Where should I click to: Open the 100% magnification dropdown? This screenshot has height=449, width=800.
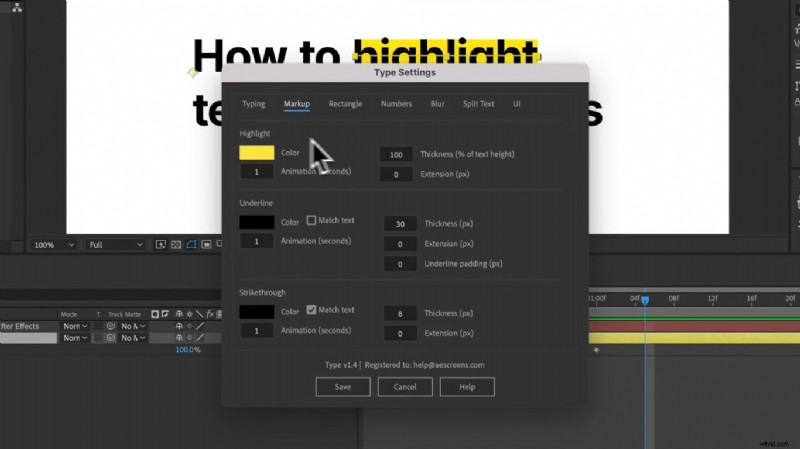54,245
